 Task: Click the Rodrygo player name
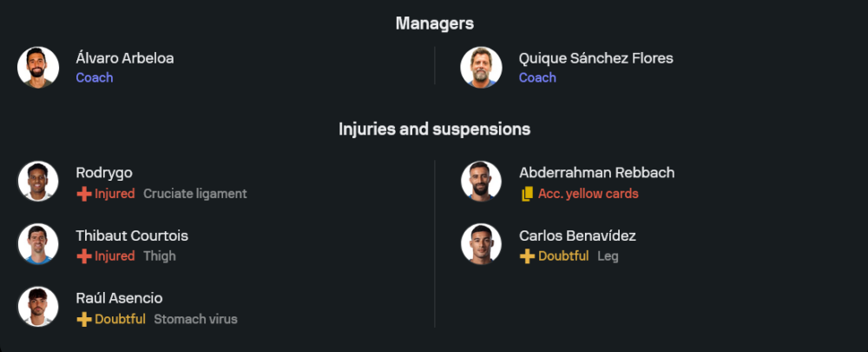pos(104,173)
